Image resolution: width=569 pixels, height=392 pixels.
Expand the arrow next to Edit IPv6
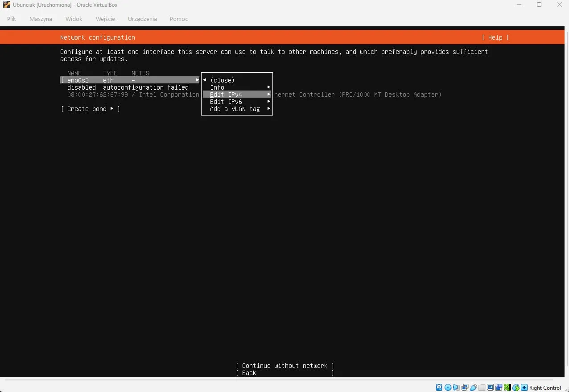(269, 102)
